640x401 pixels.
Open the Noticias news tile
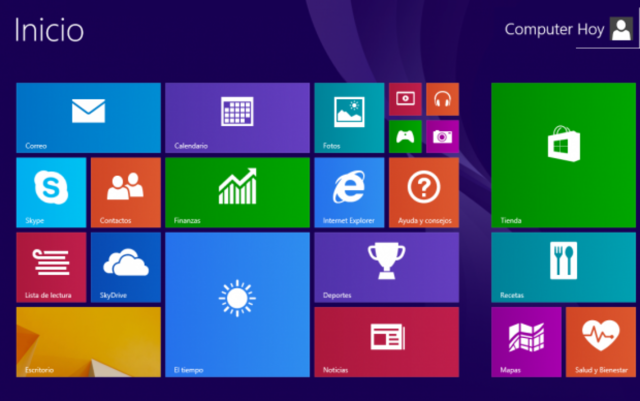pyautogui.click(x=387, y=342)
